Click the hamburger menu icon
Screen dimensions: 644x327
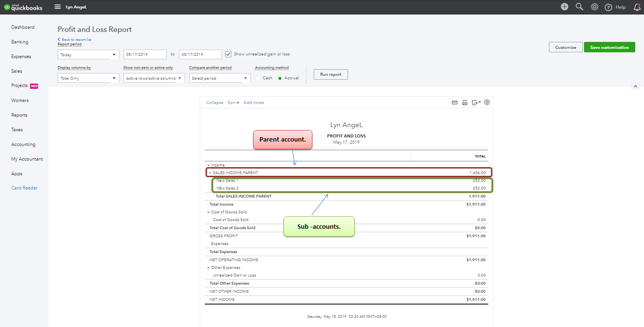(x=58, y=7)
